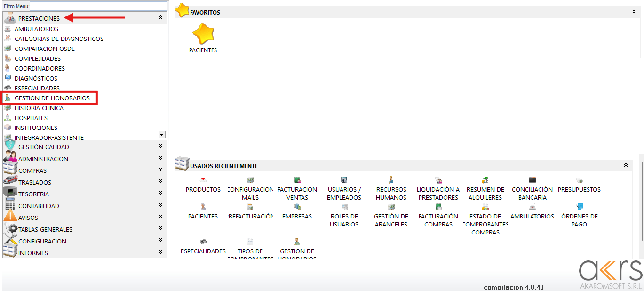Open the Liquidación a Prestadores icon
Image resolution: width=644 pixels, height=291 pixels.
(438, 180)
